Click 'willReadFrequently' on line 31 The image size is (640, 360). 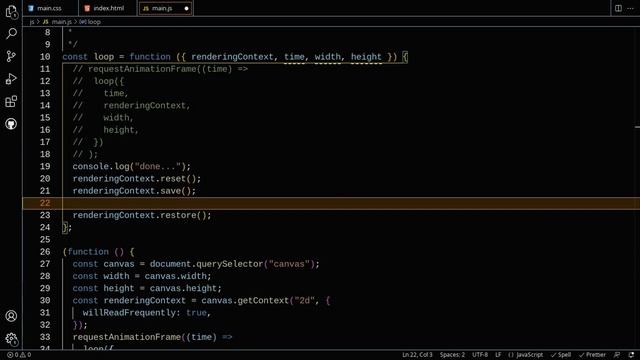129,313
